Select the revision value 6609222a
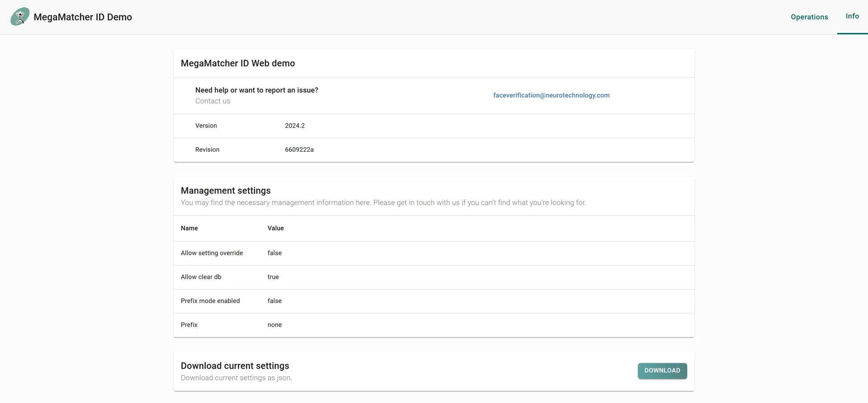Image resolution: width=868 pixels, height=403 pixels. [x=299, y=150]
